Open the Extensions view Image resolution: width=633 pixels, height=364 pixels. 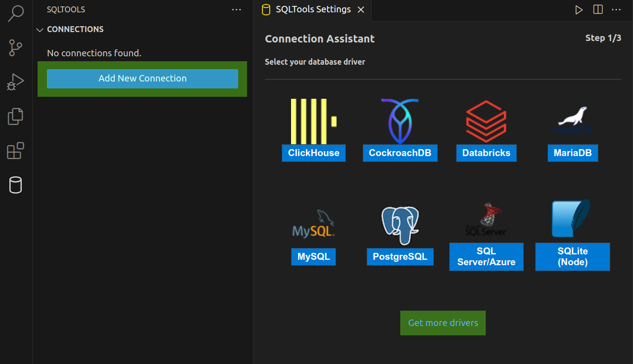tap(16, 151)
